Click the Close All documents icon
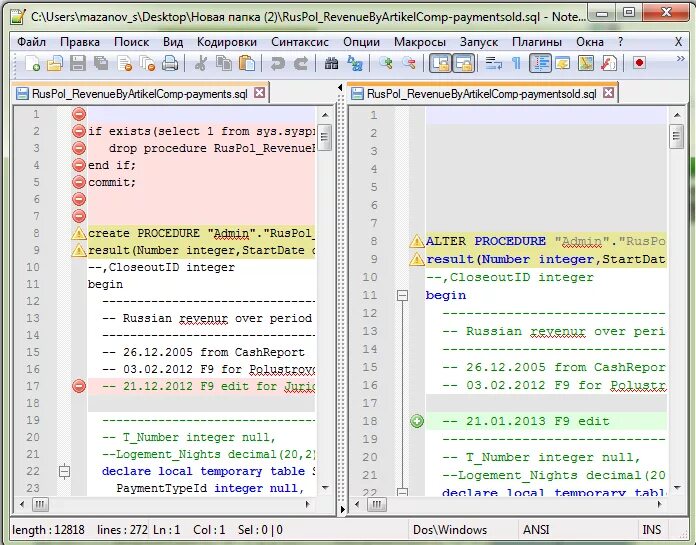 147,63
